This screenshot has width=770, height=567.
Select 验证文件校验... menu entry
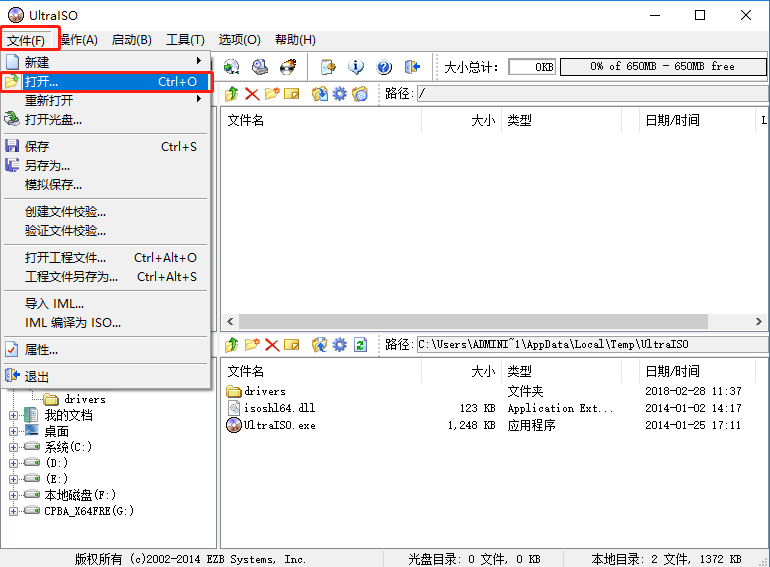click(x=106, y=231)
